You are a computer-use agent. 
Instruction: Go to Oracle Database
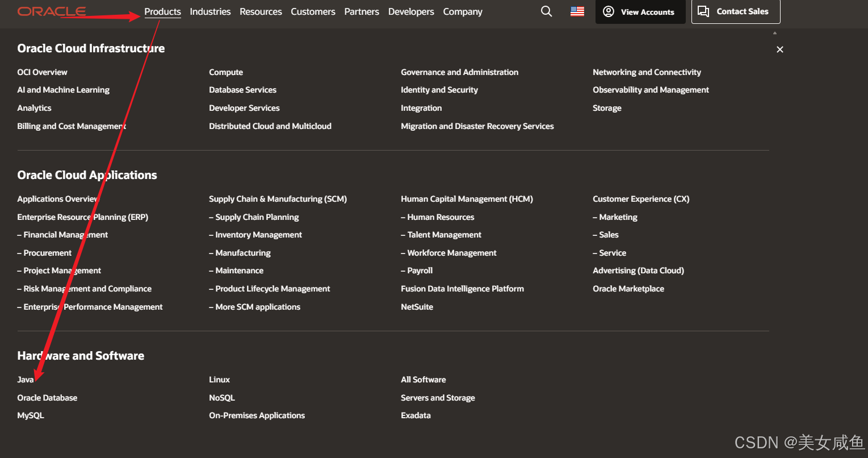pos(47,398)
